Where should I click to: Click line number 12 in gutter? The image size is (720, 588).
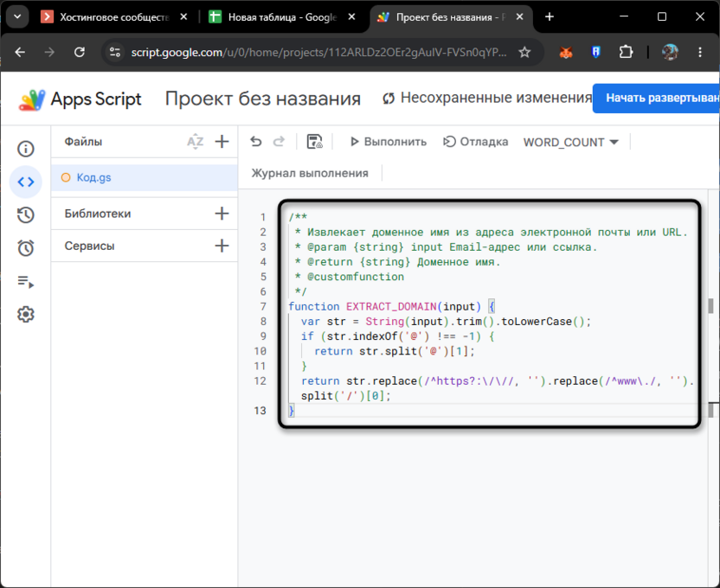260,381
